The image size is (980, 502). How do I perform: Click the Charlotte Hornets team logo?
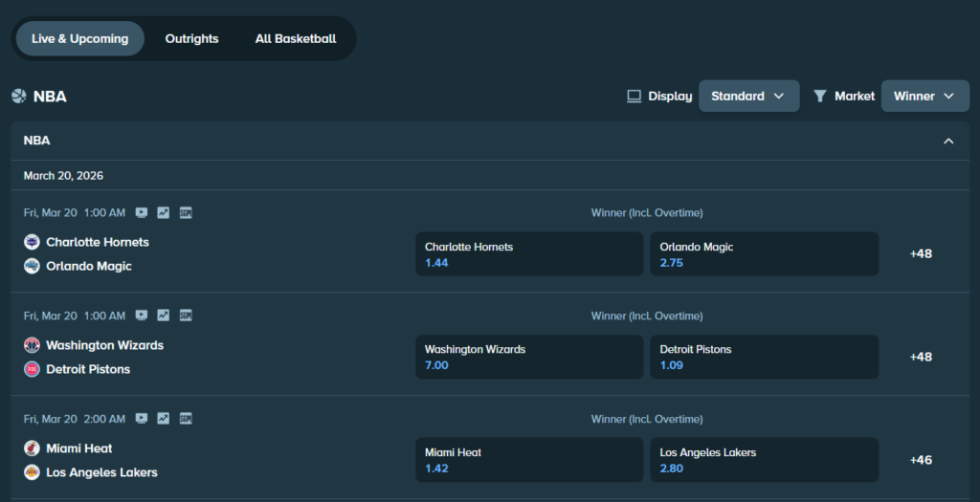coord(32,242)
